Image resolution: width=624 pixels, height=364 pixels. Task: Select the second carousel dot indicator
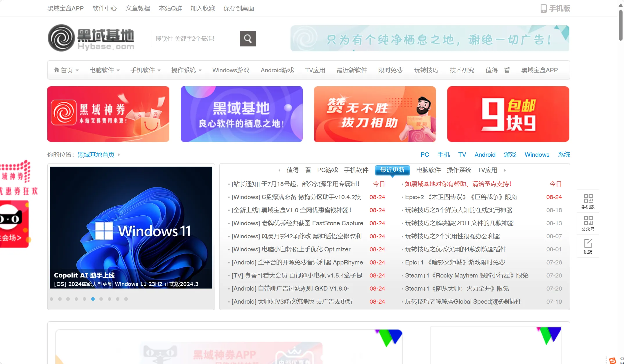tap(60, 299)
